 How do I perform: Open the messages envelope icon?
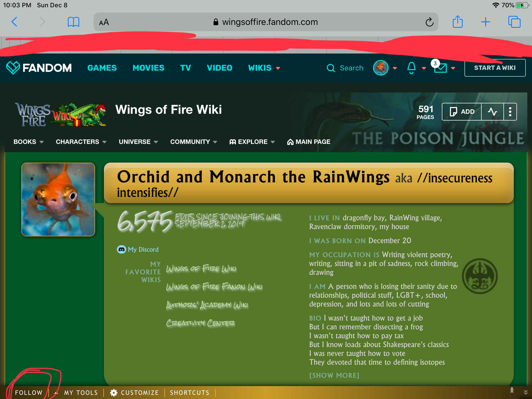pyautogui.click(x=441, y=68)
